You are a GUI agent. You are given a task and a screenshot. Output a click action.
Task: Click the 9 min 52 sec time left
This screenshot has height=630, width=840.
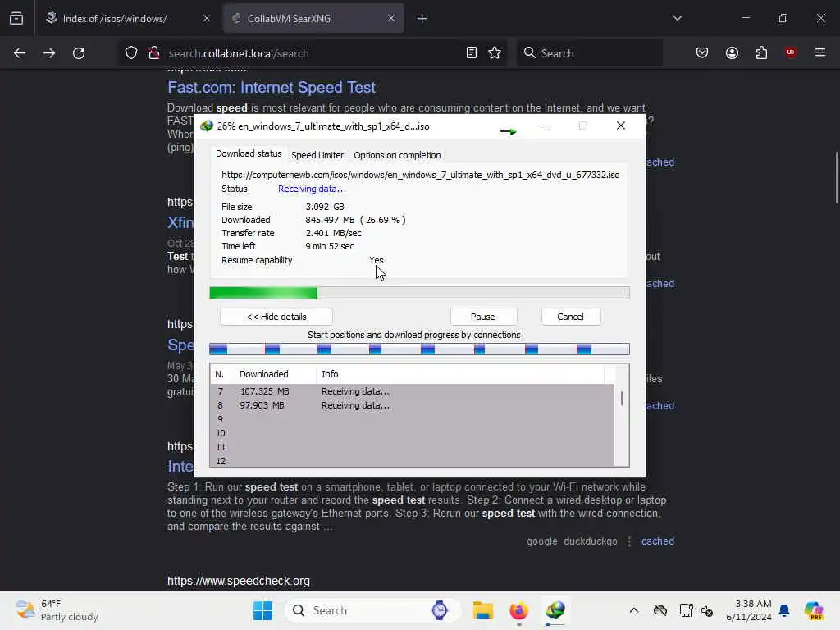click(x=330, y=246)
